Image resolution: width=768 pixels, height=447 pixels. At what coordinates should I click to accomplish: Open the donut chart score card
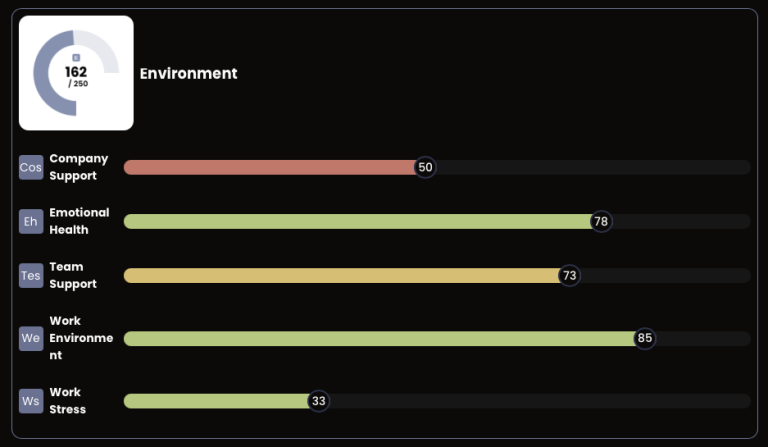76,73
